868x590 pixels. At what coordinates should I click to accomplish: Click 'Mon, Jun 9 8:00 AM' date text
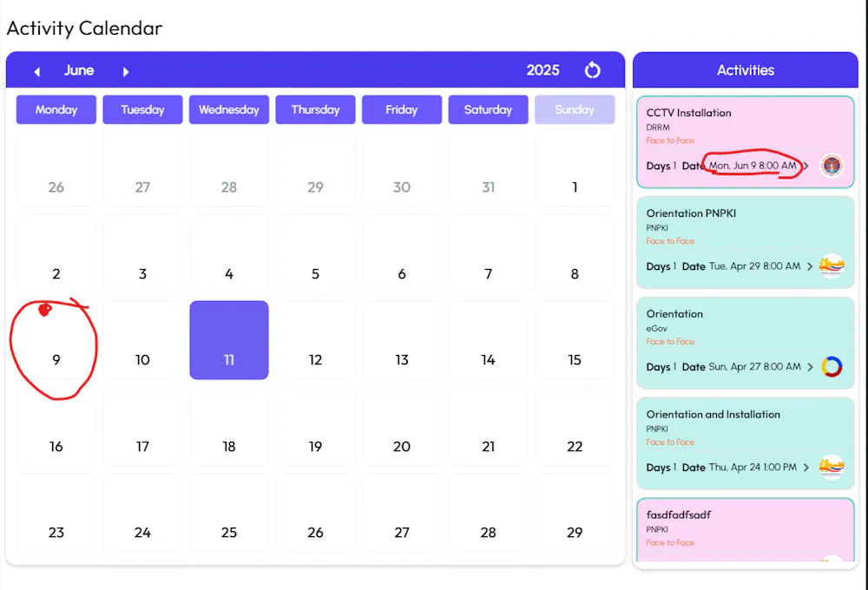tap(753, 166)
